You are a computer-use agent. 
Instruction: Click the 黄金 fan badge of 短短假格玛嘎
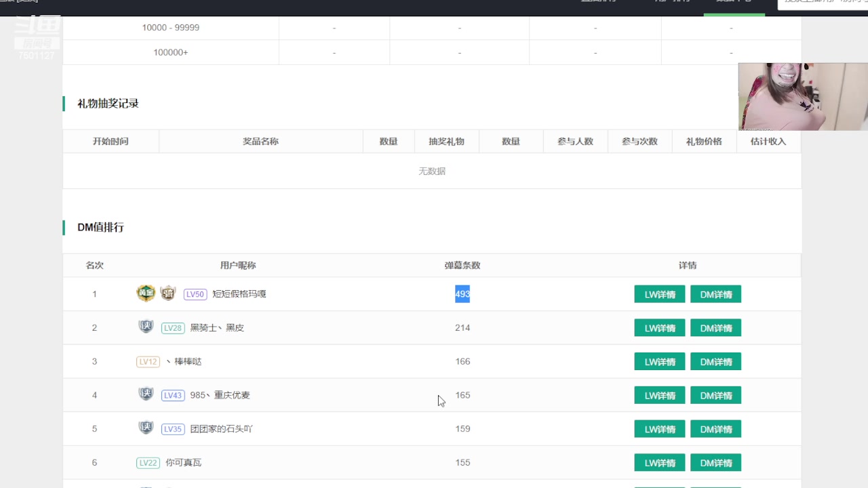click(x=146, y=293)
